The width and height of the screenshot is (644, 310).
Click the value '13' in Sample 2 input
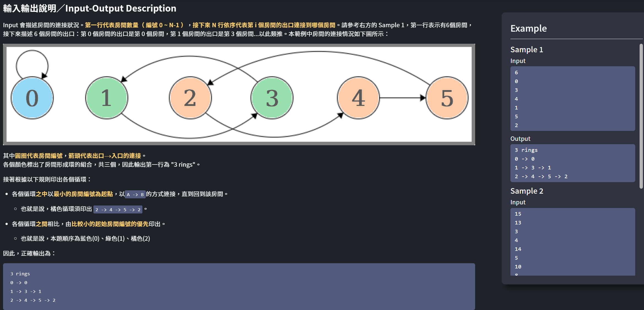click(518, 223)
